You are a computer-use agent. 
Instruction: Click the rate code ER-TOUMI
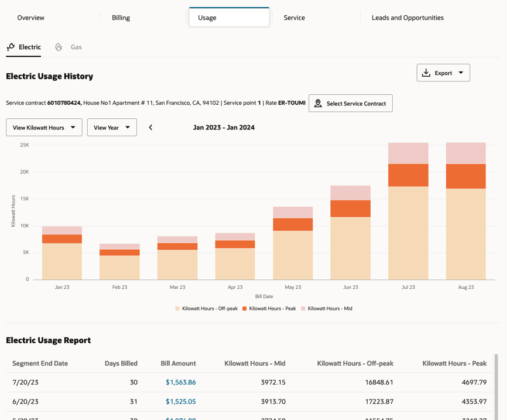tap(292, 103)
